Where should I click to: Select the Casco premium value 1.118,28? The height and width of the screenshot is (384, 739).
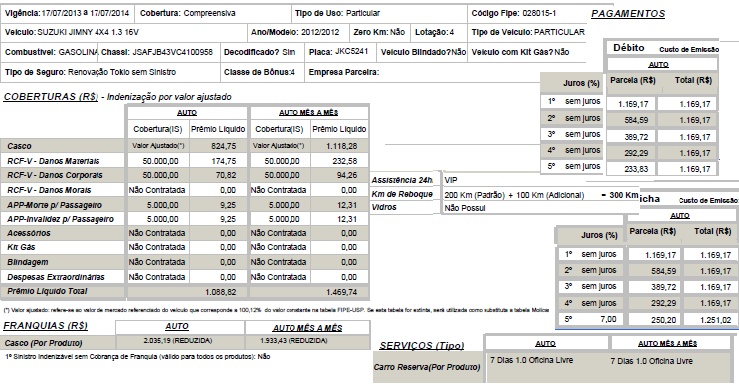(342, 146)
